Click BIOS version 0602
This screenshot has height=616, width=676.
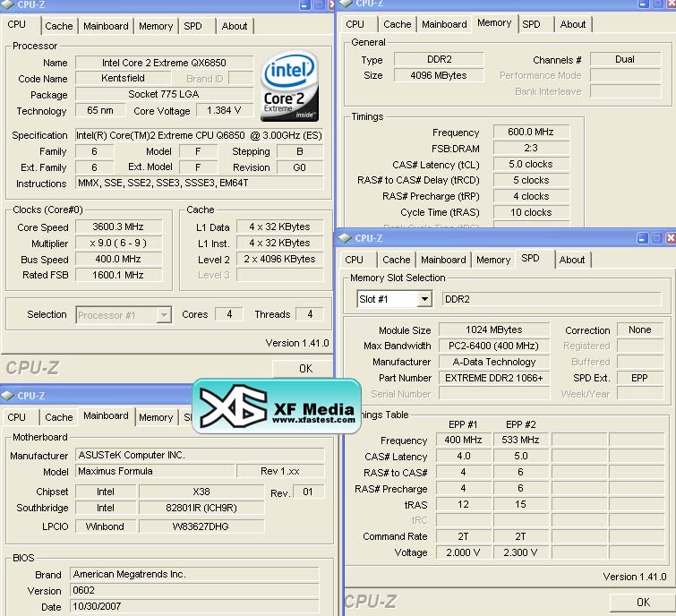pos(194,590)
